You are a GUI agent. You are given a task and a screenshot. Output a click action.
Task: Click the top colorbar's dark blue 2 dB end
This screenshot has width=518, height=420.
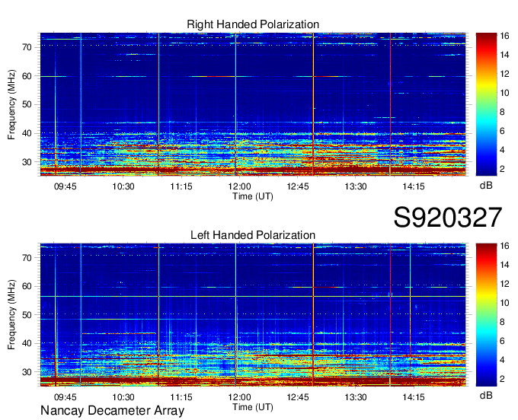click(486, 170)
